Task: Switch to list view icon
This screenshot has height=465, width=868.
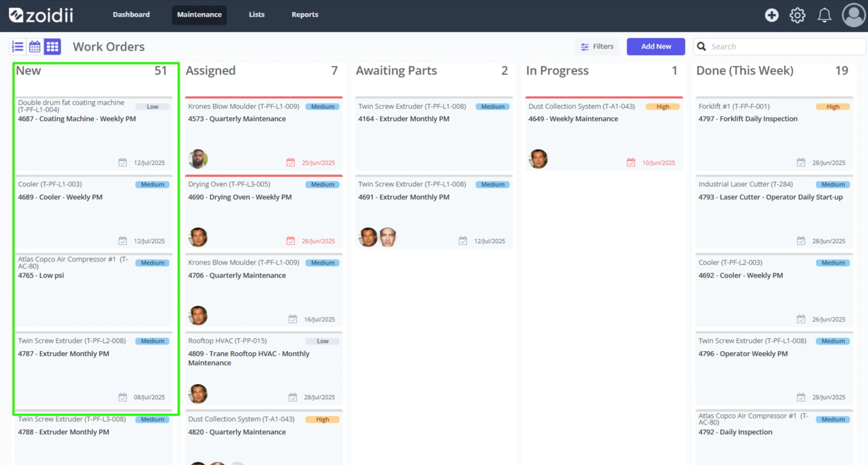Action: coord(17,46)
